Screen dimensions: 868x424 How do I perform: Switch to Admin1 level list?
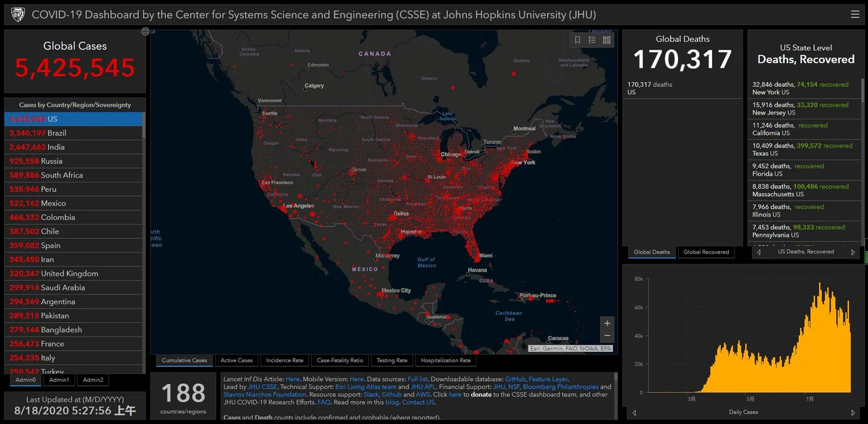[59, 380]
